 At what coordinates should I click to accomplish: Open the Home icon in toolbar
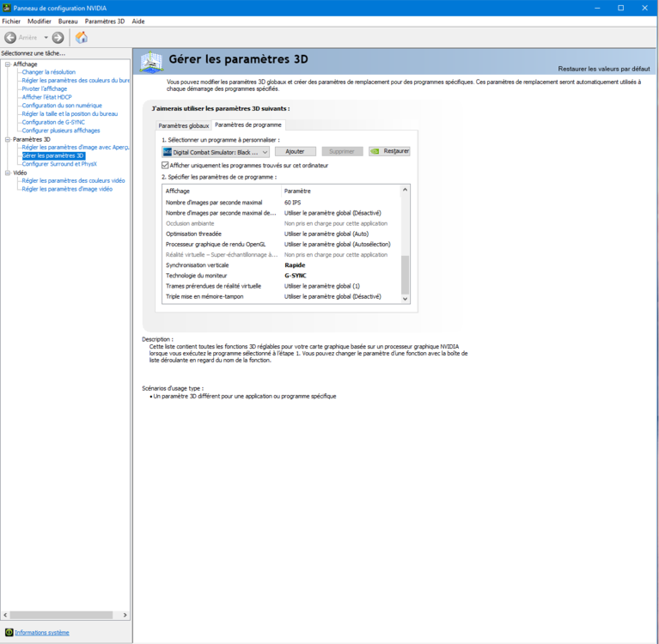coord(82,38)
